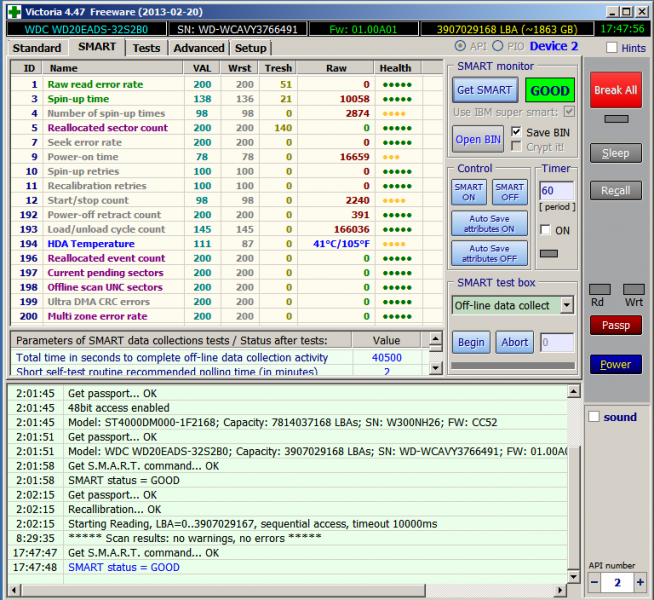Switch to the Advanced tab

click(198, 48)
